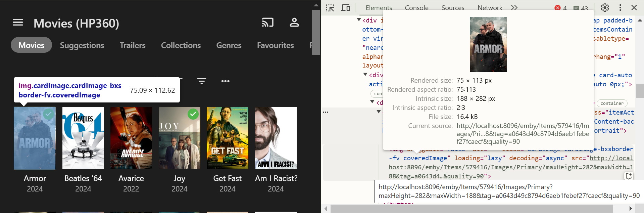Click the messages count indicator
This screenshot has width=644, height=213.
pyautogui.click(x=581, y=8)
